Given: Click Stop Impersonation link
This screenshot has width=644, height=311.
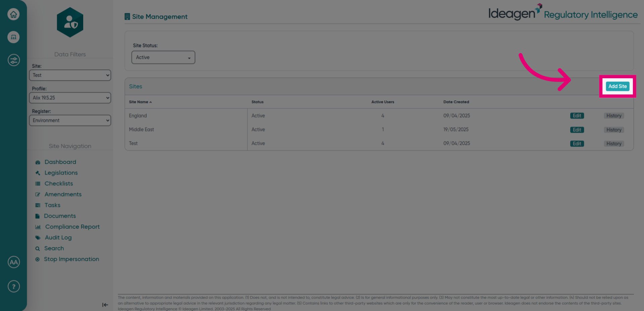Looking at the screenshot, I should (71, 259).
